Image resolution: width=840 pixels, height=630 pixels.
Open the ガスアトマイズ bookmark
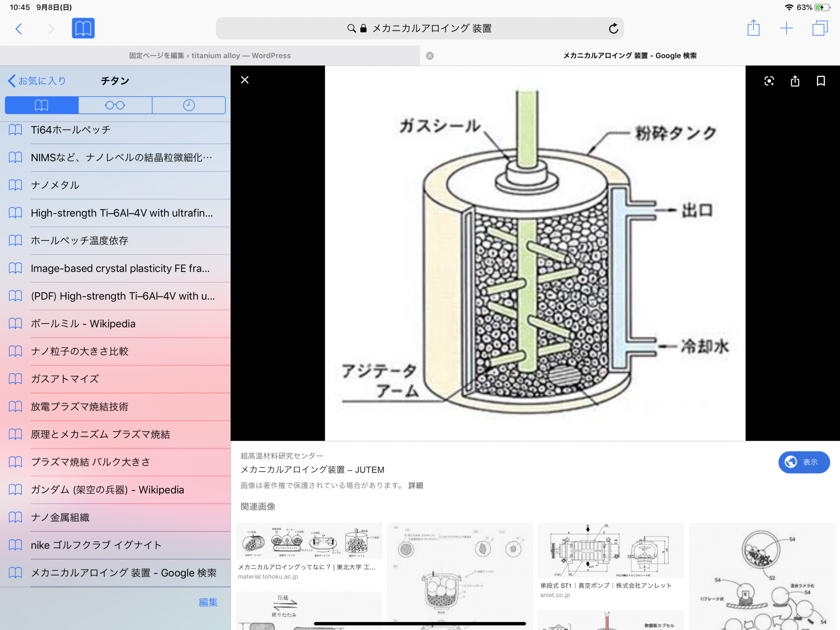tap(115, 379)
